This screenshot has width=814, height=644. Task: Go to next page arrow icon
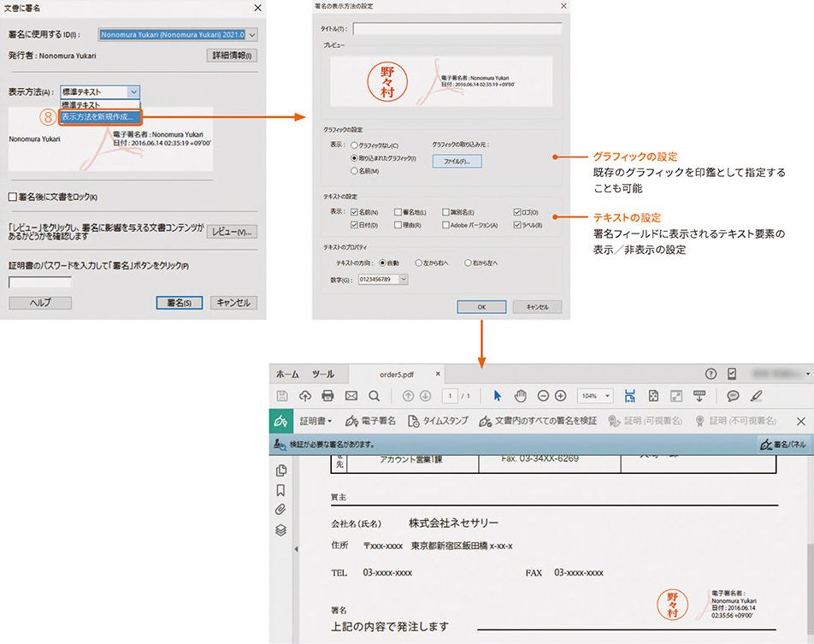425,396
